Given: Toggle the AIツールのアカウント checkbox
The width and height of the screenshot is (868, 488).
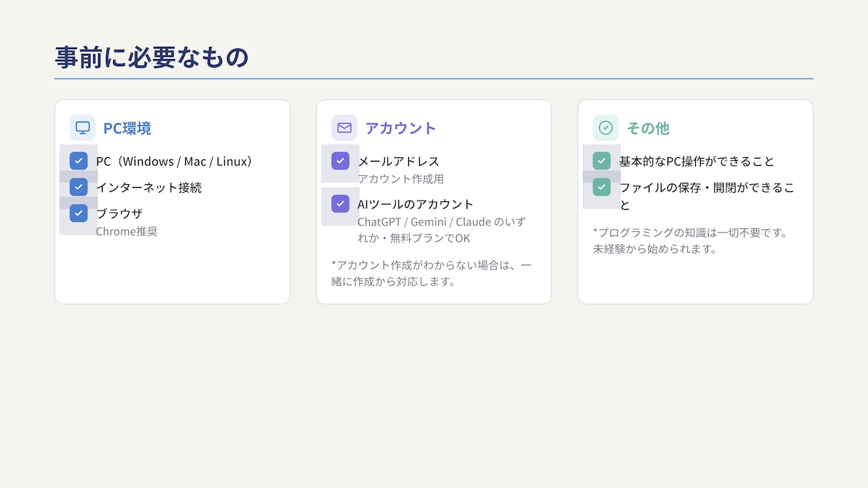Looking at the screenshot, I should point(340,204).
